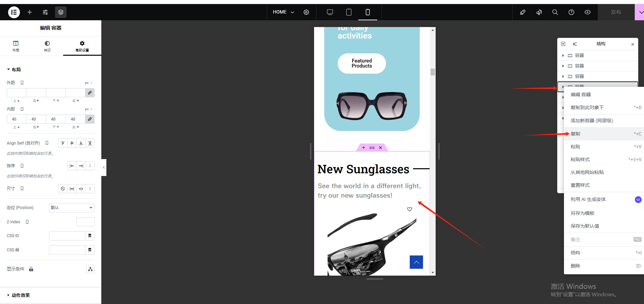The image size is (644, 304).
Task: Switch to desktop responsive view
Action: [x=330, y=12]
